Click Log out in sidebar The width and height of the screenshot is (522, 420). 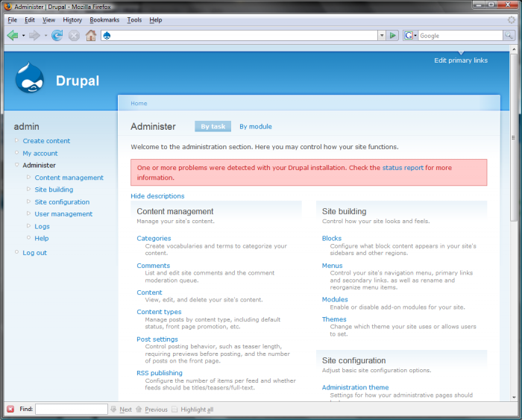tap(34, 252)
